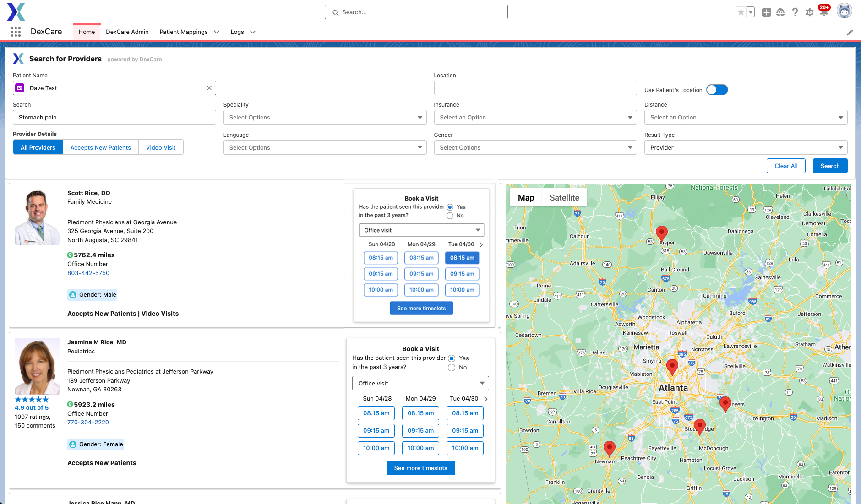Switch to the DexCare Admin tab
The image size is (861, 504).
point(127,32)
